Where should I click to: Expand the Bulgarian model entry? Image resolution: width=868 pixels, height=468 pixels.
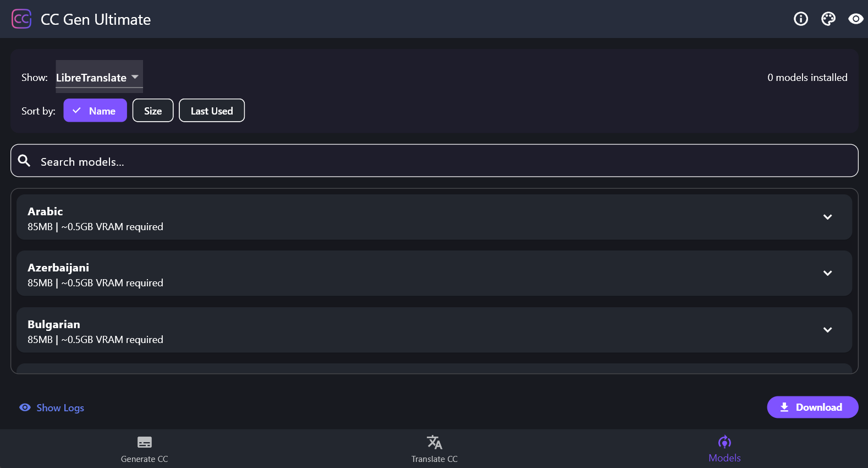tap(827, 330)
